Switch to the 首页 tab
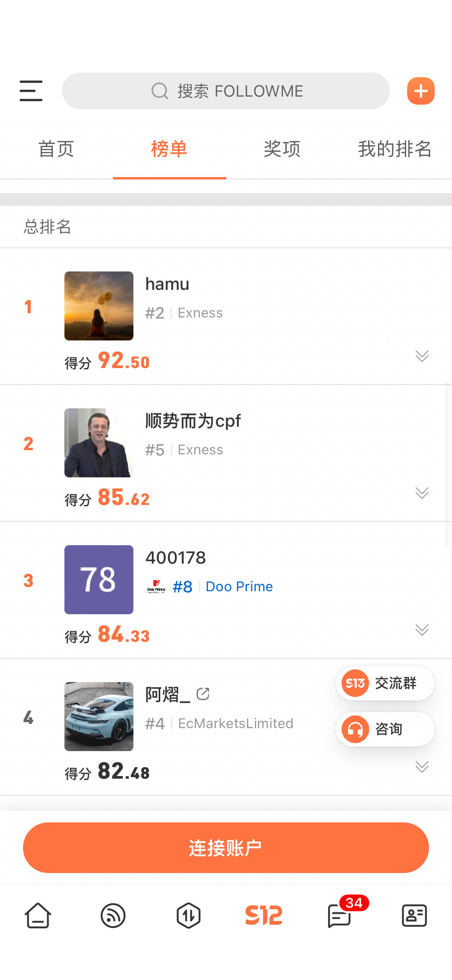The width and height of the screenshot is (452, 980). click(56, 149)
